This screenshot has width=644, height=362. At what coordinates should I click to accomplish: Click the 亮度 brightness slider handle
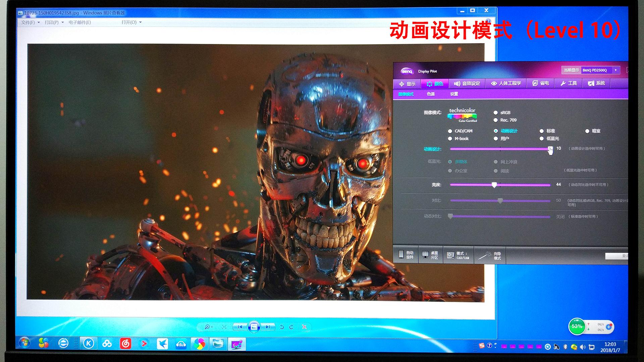494,185
